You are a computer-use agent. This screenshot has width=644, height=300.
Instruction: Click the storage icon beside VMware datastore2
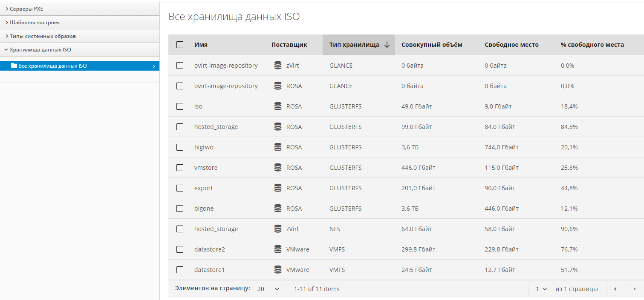point(278,249)
